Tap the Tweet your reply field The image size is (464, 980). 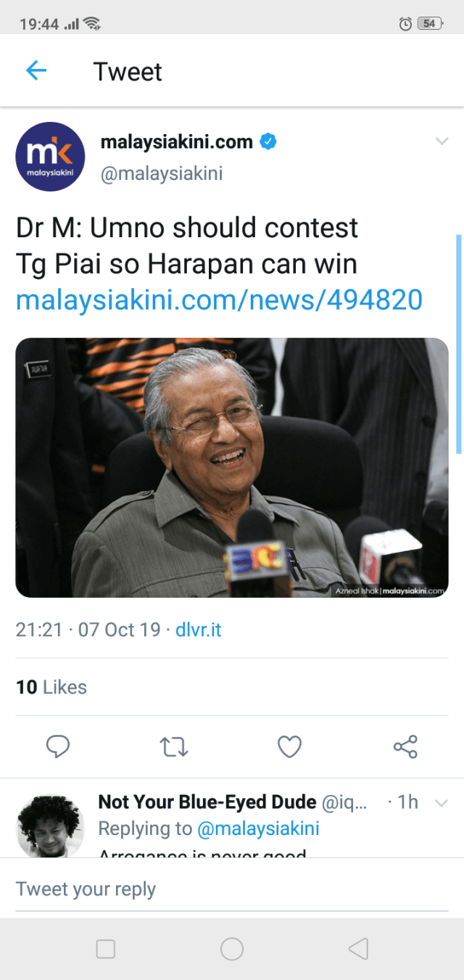pyautogui.click(x=232, y=889)
